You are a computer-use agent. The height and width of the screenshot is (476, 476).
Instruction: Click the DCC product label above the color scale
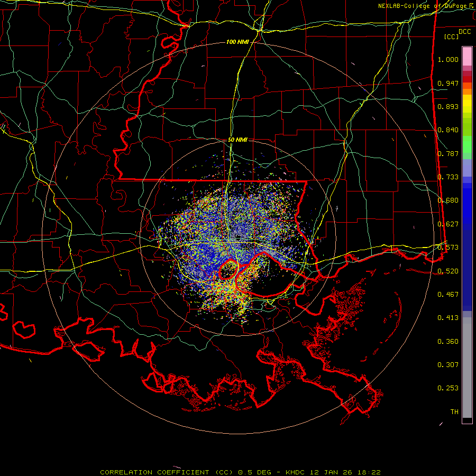point(465,32)
